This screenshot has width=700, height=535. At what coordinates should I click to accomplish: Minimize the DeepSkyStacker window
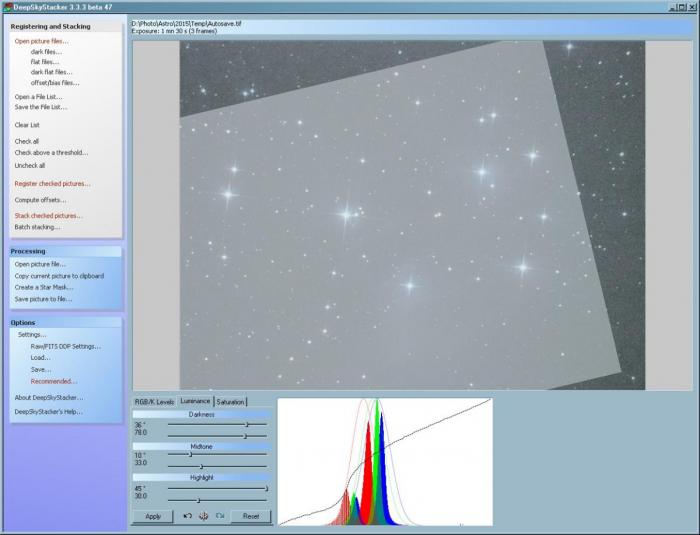tap(673, 7)
